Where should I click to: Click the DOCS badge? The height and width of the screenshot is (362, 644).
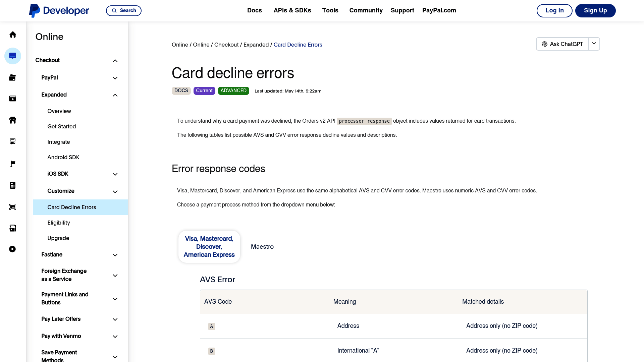coord(181,91)
